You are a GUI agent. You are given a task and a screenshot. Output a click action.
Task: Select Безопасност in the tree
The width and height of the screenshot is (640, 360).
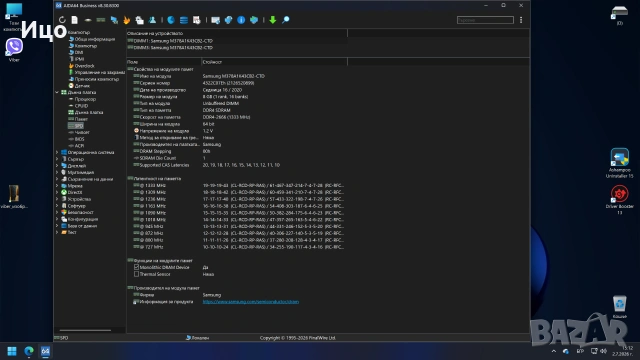tap(77, 212)
